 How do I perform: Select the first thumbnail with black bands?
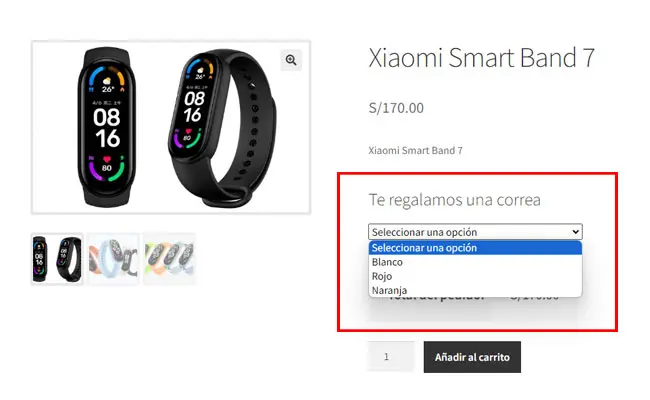57,259
